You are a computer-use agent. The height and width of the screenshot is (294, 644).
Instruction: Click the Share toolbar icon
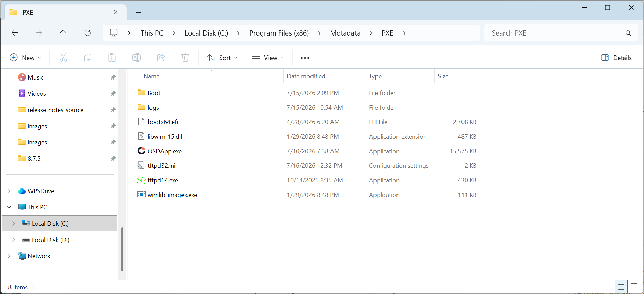point(161,58)
